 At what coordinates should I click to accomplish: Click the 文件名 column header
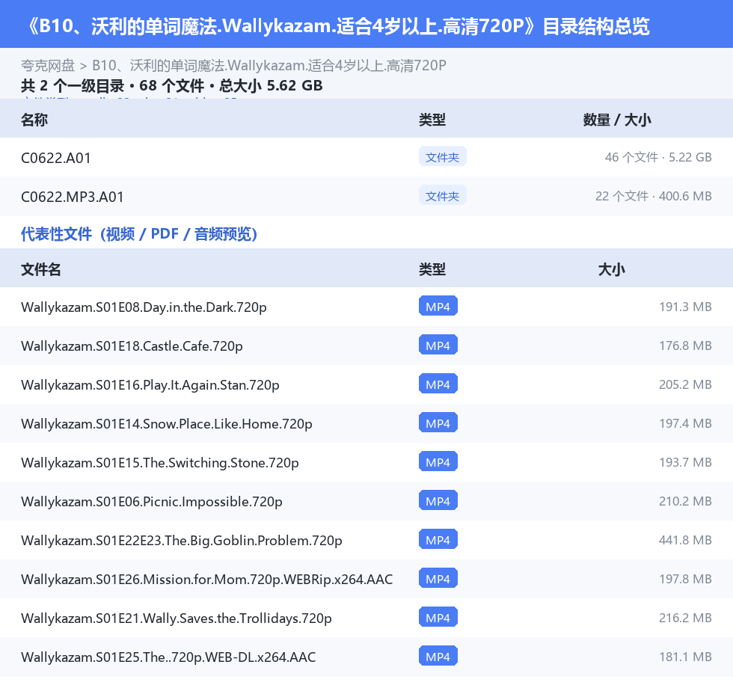(40, 269)
